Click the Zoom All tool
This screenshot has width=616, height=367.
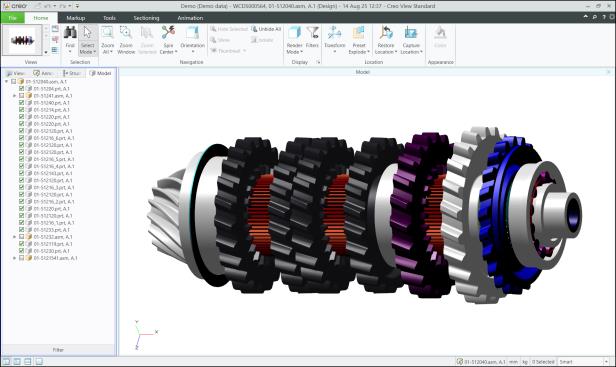[x=107, y=40]
